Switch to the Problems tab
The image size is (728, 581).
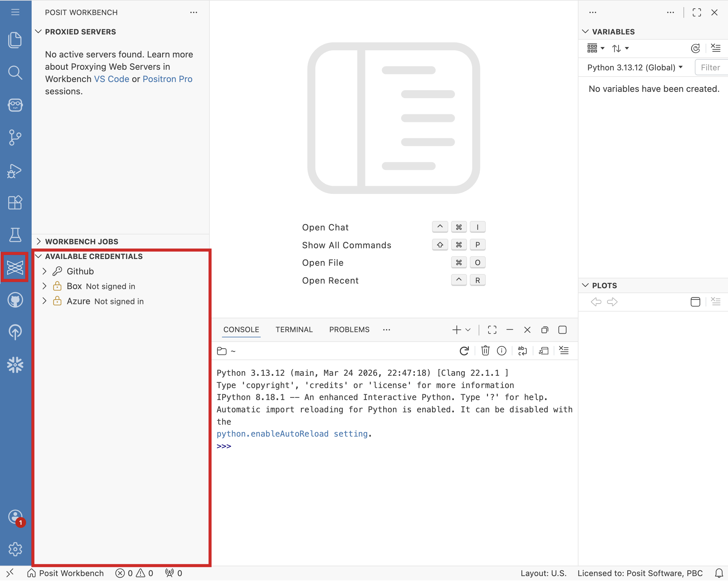coord(349,330)
